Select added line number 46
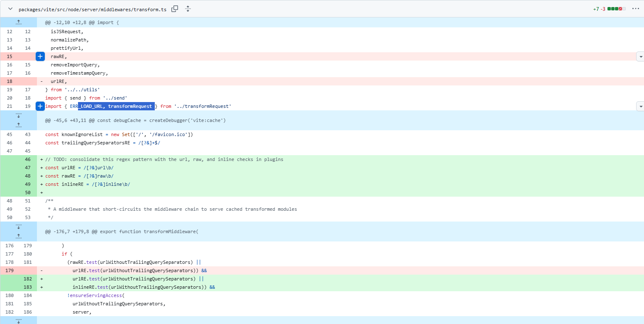 coord(28,159)
